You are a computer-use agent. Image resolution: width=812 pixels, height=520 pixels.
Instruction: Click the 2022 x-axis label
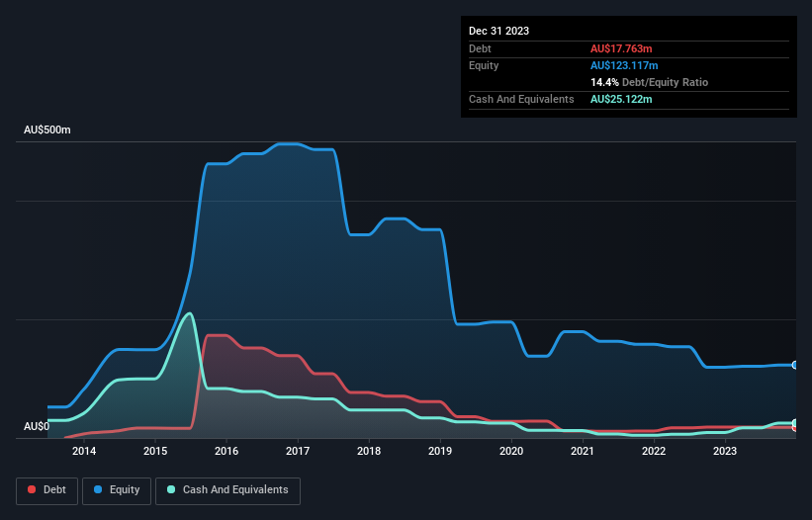[654, 451]
